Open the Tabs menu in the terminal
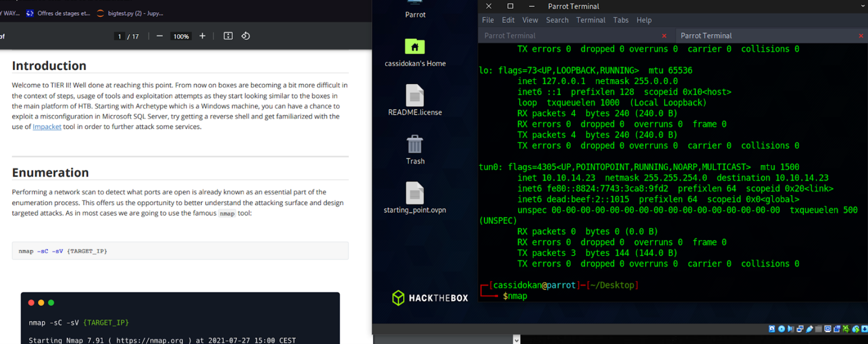The width and height of the screenshot is (868, 344). pyautogui.click(x=620, y=20)
